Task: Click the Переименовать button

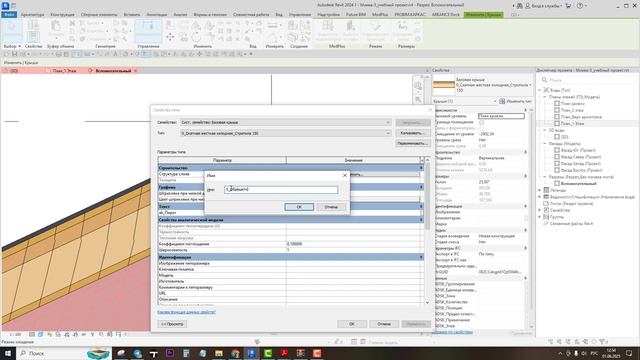Action: point(412,143)
